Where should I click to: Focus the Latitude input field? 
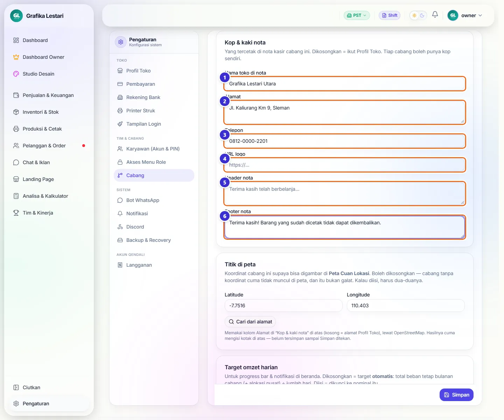point(283,306)
